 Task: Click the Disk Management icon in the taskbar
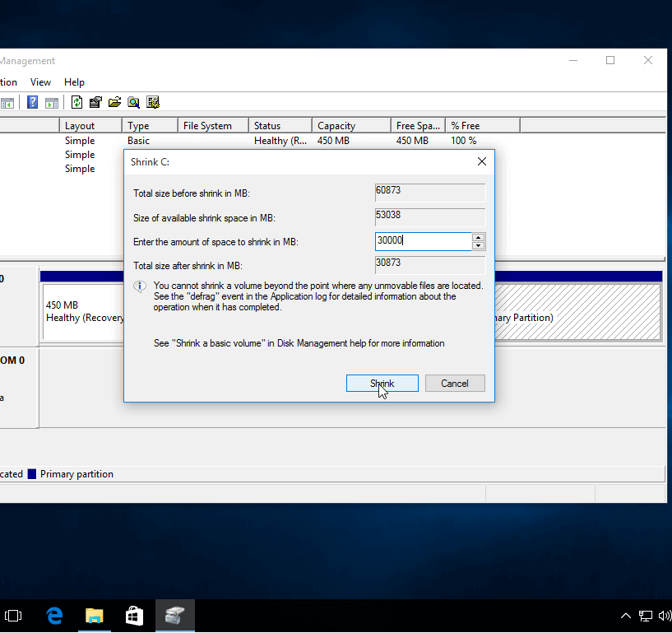tap(174, 615)
